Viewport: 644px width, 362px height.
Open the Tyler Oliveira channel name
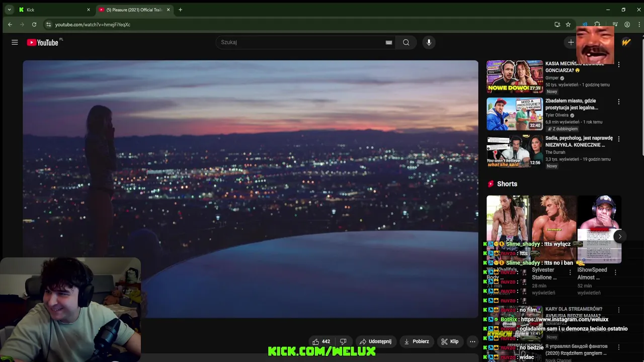pyautogui.click(x=557, y=115)
